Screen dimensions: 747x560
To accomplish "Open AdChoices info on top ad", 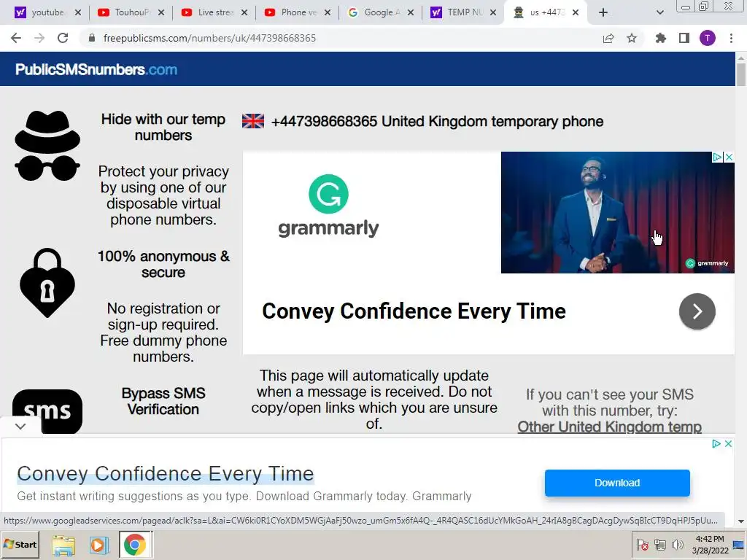I will point(717,157).
